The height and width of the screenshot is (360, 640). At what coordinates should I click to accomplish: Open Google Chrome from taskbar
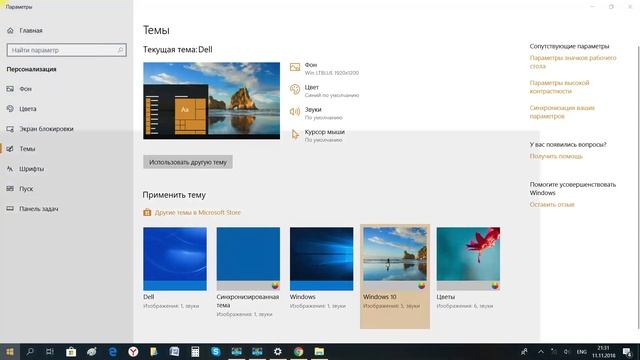[298, 351]
